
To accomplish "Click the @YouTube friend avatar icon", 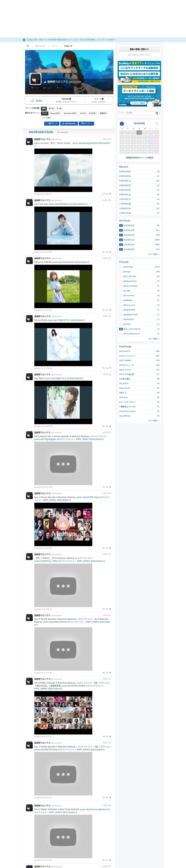I will coord(121,267).
